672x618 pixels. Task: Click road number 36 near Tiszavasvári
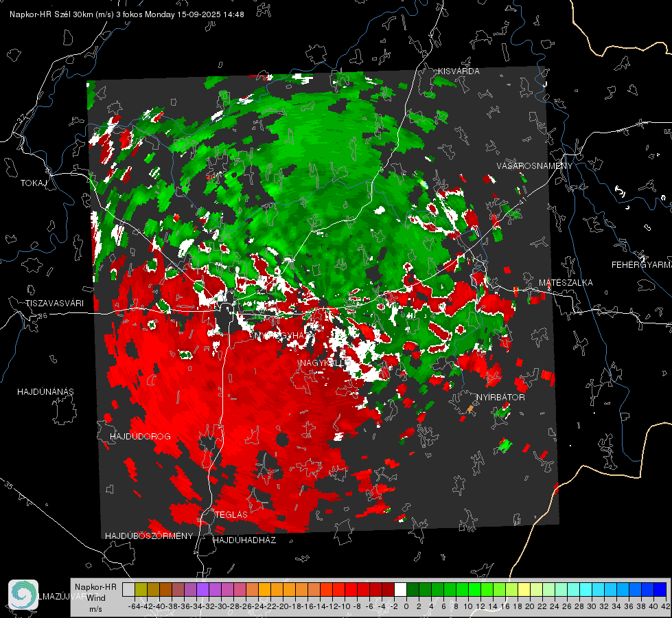(x=43, y=316)
